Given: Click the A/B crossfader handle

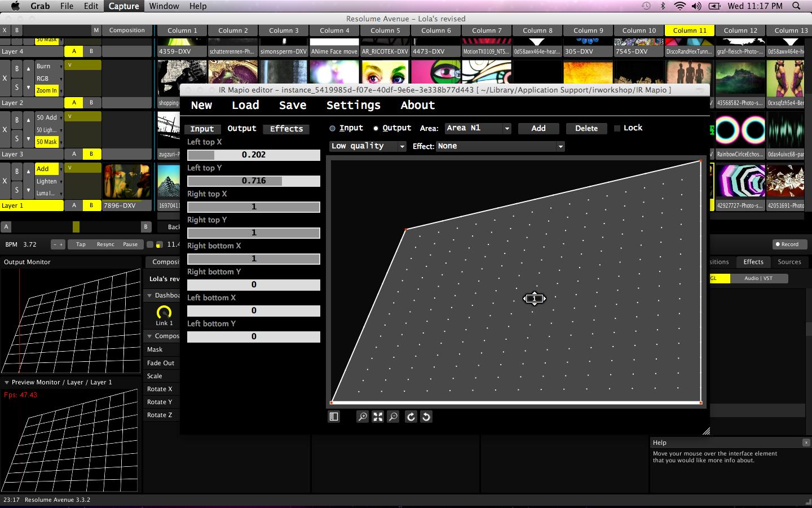Looking at the screenshot, I should (76, 227).
